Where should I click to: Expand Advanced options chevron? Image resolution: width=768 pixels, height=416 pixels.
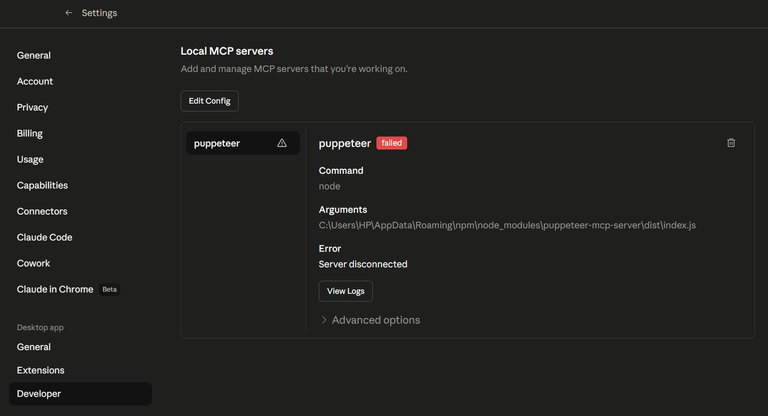323,320
